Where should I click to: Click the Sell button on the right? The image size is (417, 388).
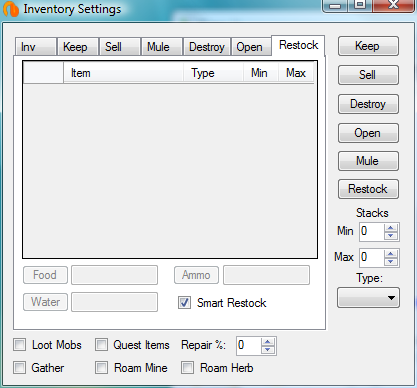pos(368,75)
